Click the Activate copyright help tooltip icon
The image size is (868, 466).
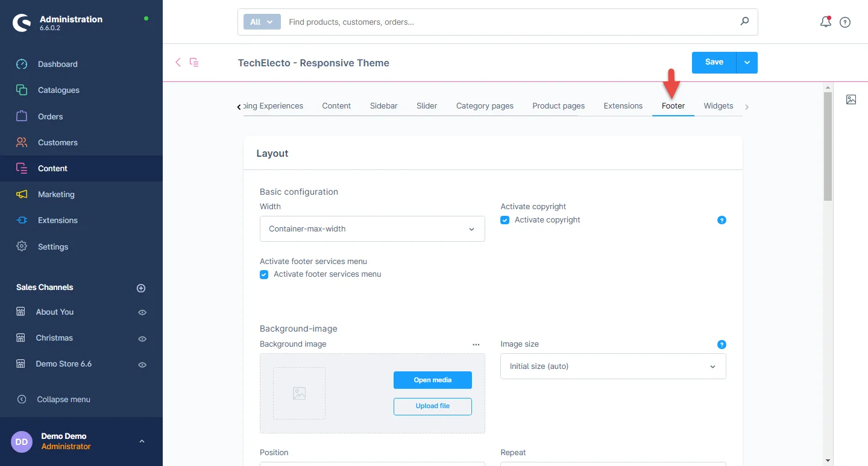[722, 220]
